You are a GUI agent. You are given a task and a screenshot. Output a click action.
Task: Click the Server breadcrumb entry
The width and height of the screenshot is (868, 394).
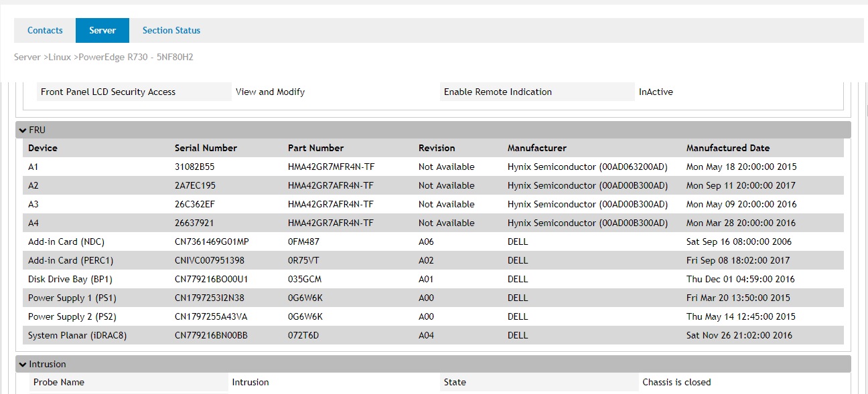(26, 57)
